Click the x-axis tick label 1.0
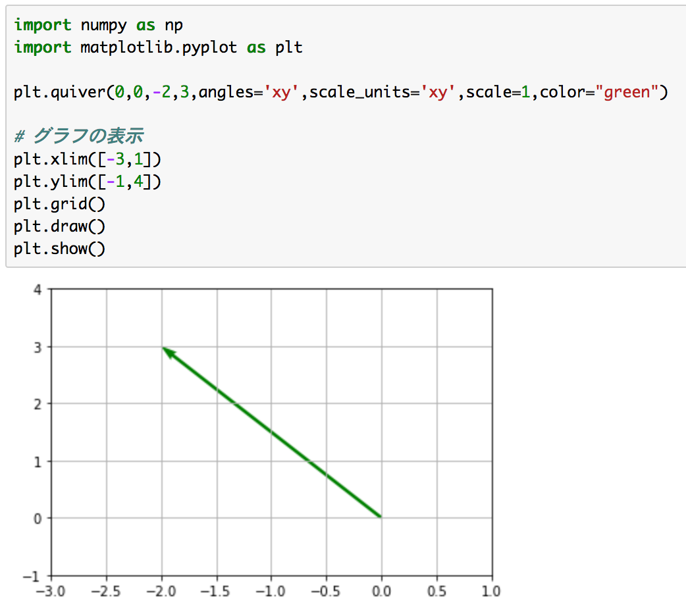686x616 pixels. pyautogui.click(x=491, y=592)
